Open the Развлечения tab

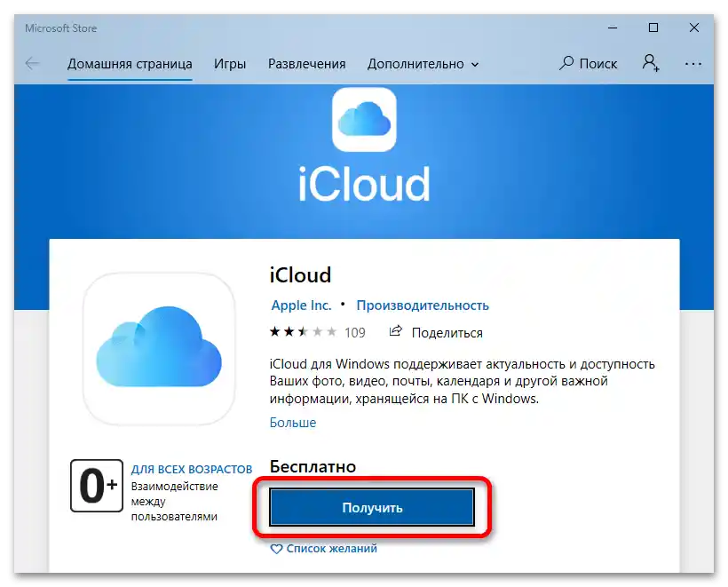pyautogui.click(x=306, y=64)
